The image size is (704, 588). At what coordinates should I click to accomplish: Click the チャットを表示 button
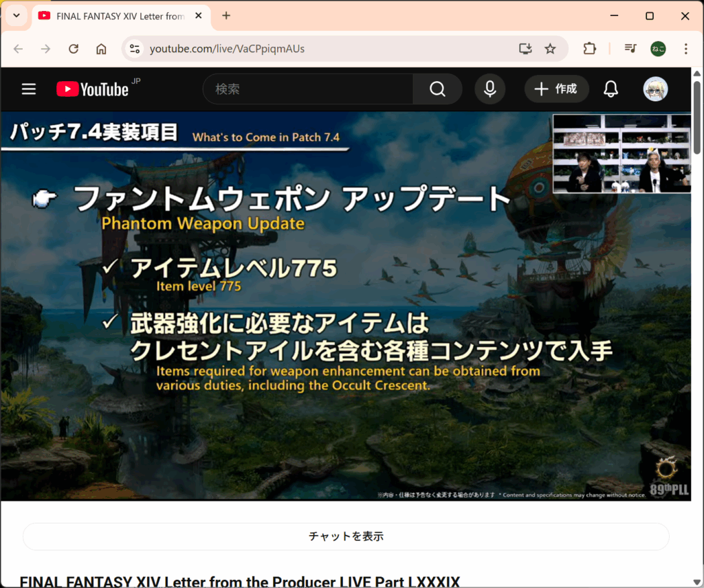346,536
